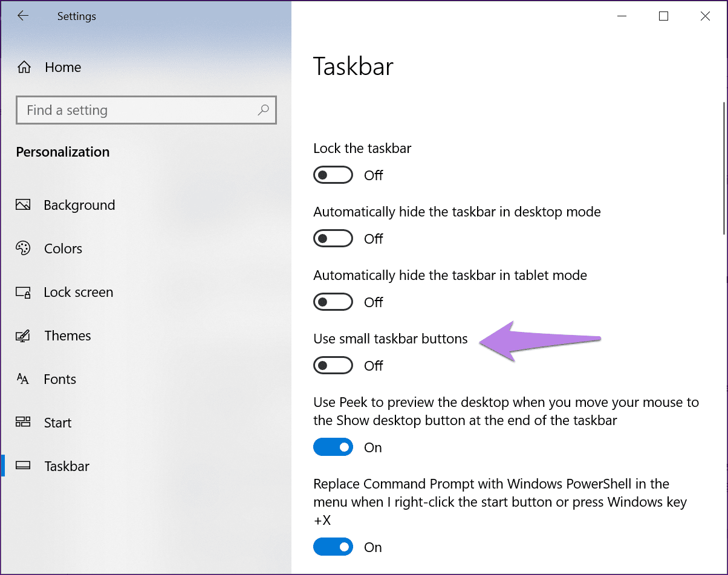The height and width of the screenshot is (575, 728).
Task: Disable Replace Command Prompt with PowerShell switch
Action: 333,547
